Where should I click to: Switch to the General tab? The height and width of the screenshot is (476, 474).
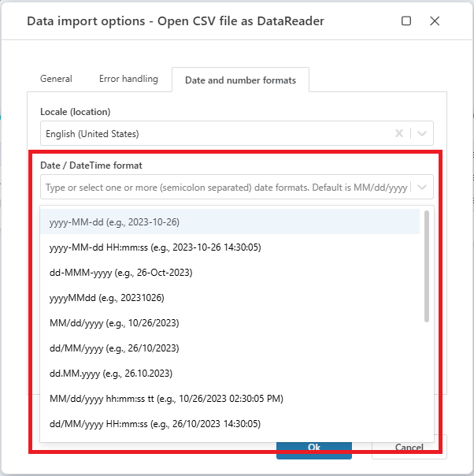(x=56, y=79)
